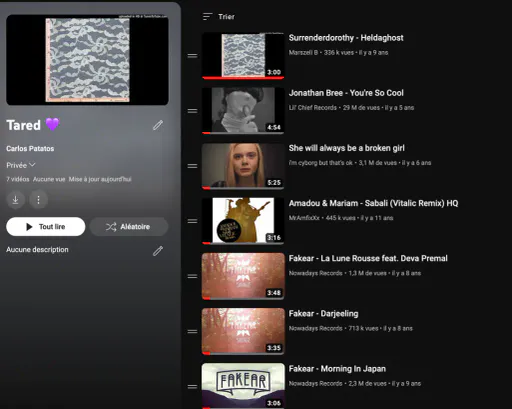Open She will always be a broken girl
The width and height of the screenshot is (512, 409).
[346, 148]
